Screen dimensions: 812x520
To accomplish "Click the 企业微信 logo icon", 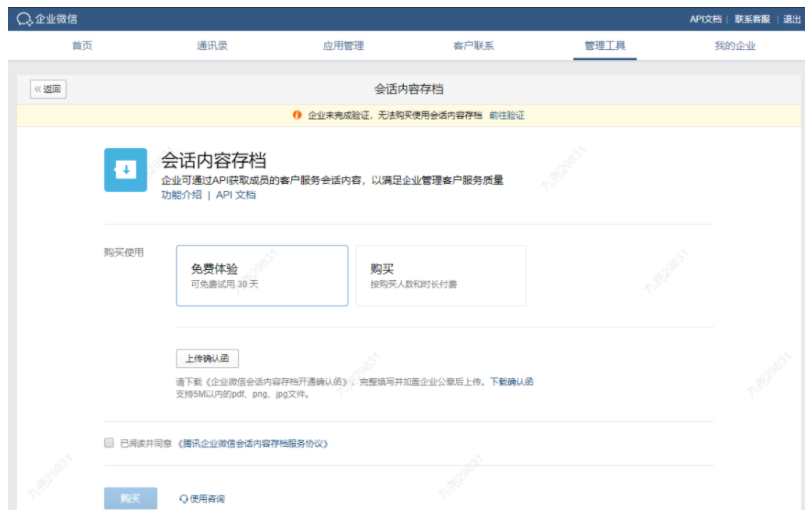I will [24, 19].
